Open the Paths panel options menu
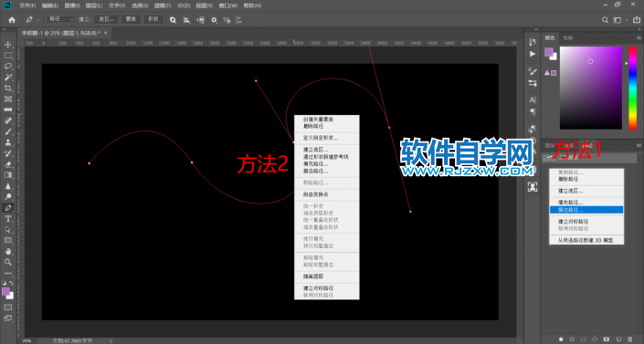 click(x=639, y=145)
